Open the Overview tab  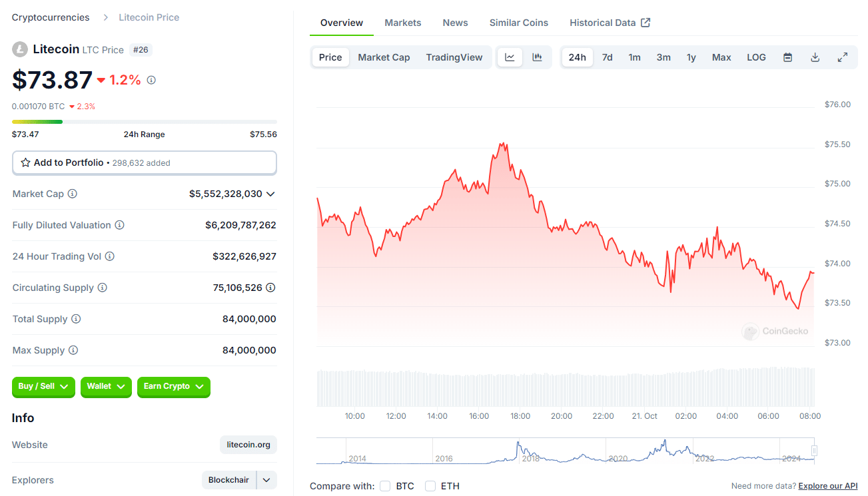pos(342,23)
